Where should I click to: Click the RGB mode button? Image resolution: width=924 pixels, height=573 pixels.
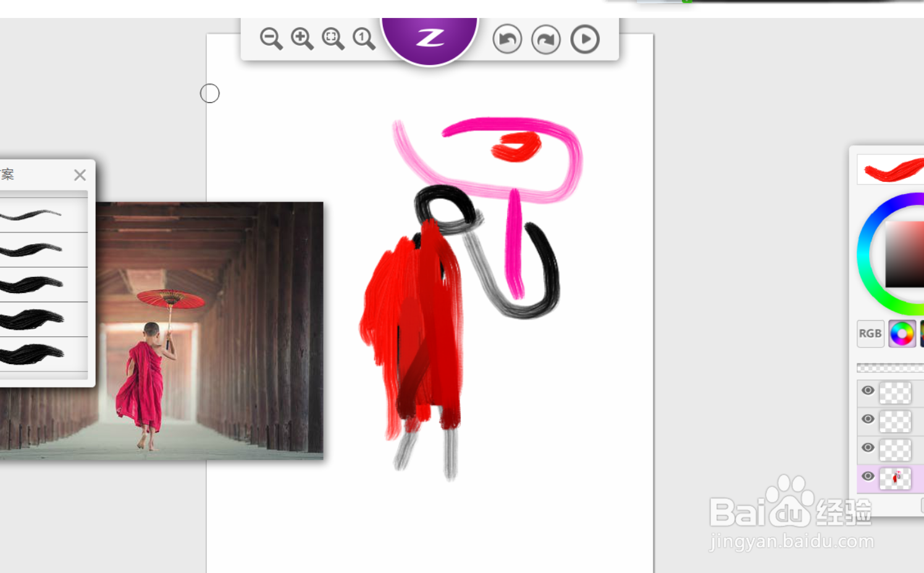coord(870,334)
